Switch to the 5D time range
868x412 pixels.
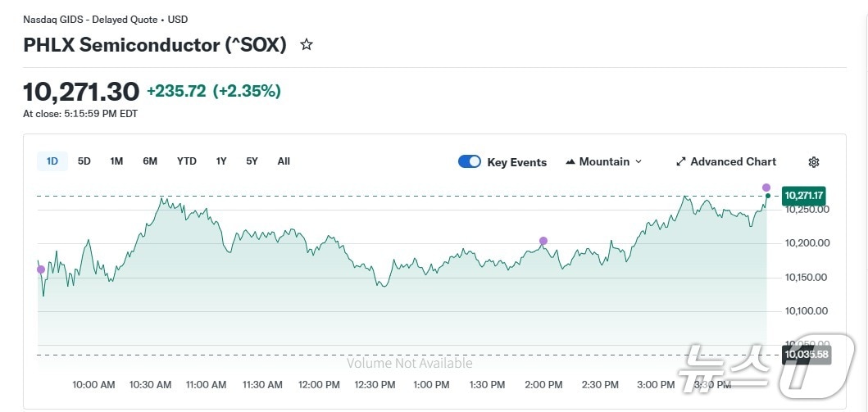coord(84,161)
